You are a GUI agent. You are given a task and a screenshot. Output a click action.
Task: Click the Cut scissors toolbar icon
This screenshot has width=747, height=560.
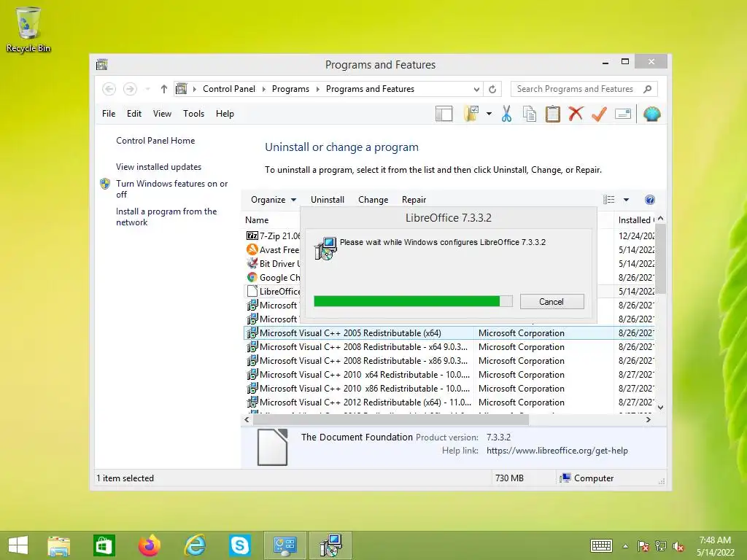coord(506,114)
